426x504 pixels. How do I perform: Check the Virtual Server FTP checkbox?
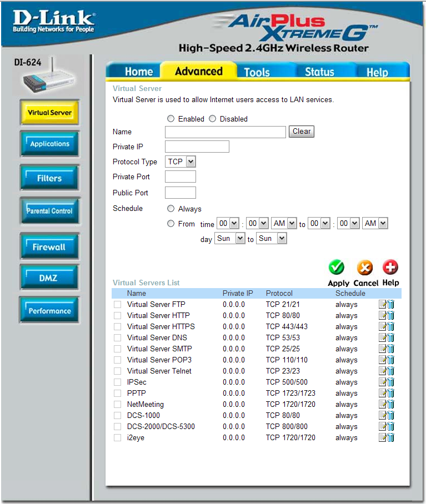click(118, 304)
